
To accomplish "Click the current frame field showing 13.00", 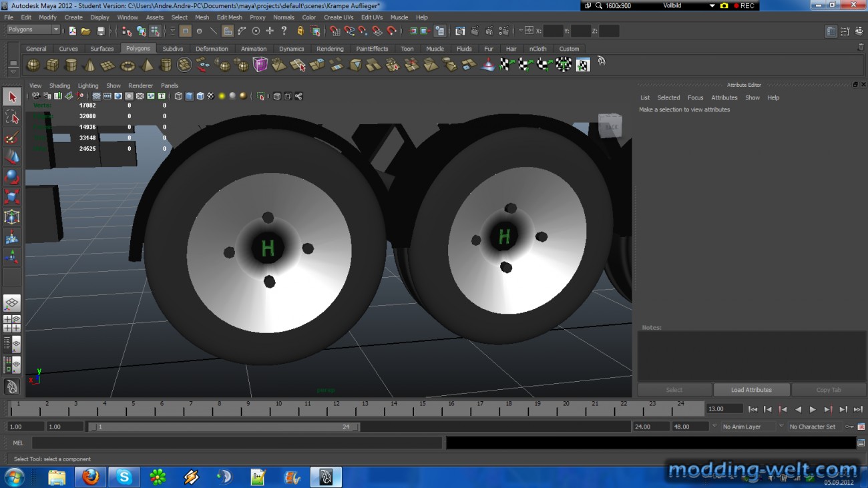I will coord(724,409).
